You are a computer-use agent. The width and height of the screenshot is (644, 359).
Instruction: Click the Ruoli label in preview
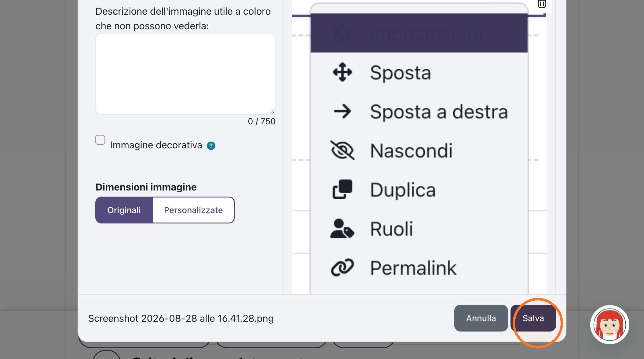(x=391, y=229)
